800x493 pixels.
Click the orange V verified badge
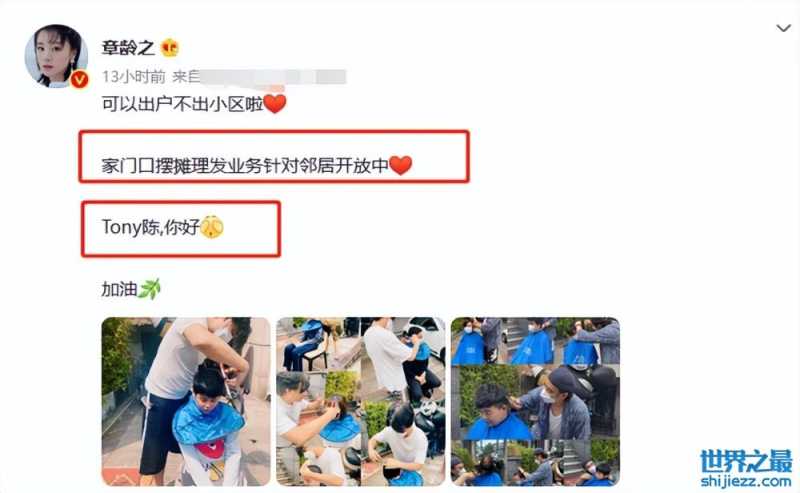click(79, 79)
